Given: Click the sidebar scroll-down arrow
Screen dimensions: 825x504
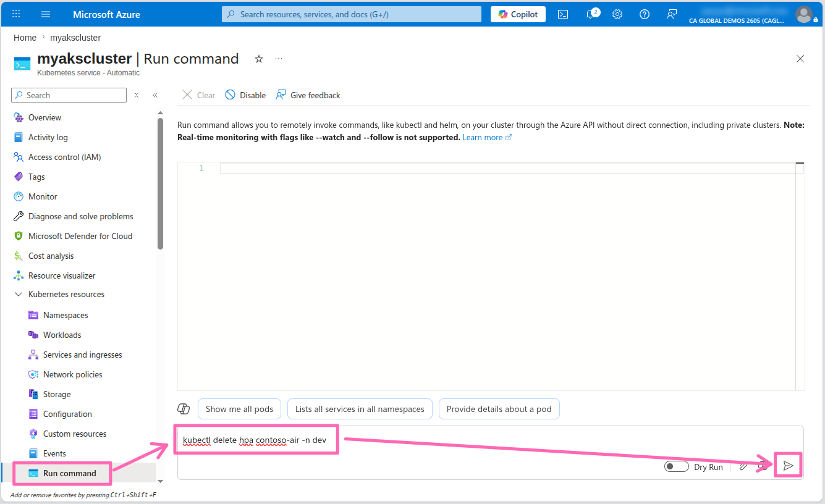Looking at the screenshot, I should click(161, 481).
